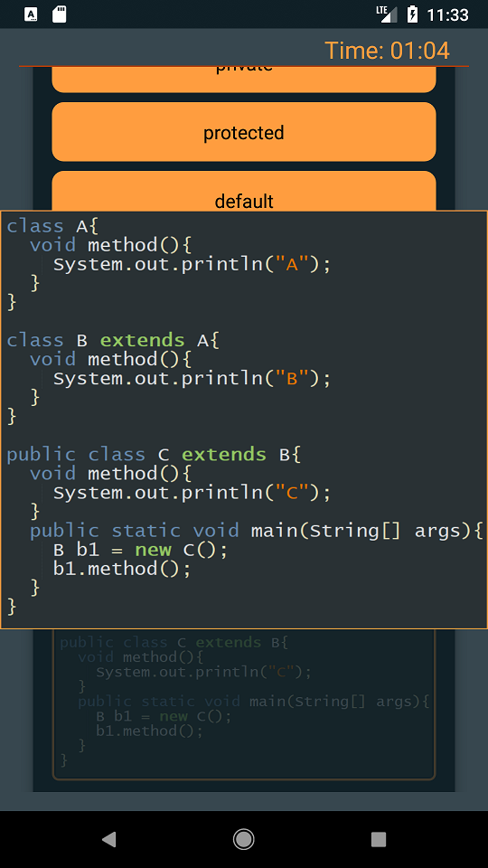
Task: Tap the Time: 01:04 countdown label
Action: click(387, 51)
